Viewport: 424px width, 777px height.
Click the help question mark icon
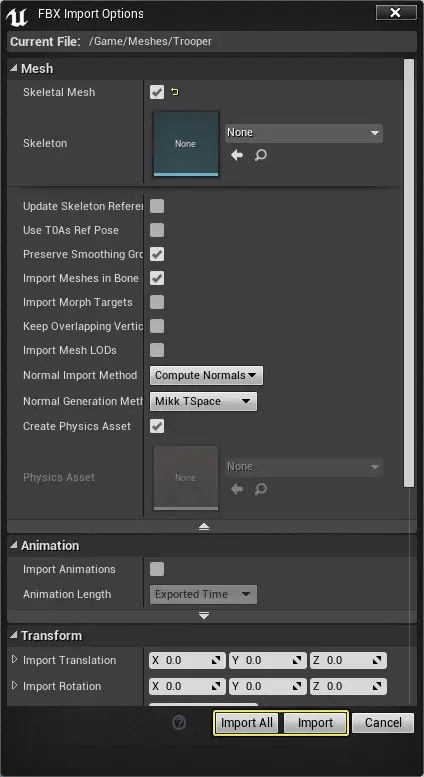[179, 723]
